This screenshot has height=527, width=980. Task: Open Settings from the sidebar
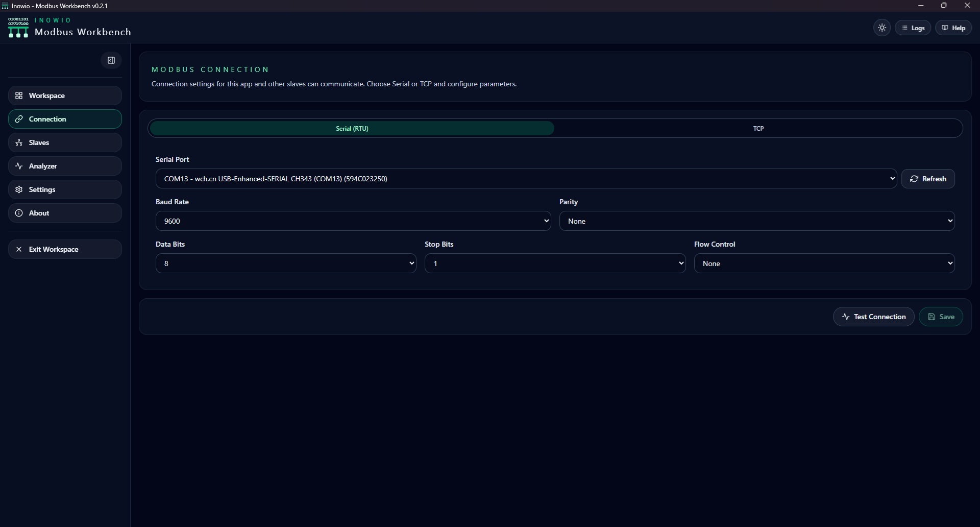[65, 189]
